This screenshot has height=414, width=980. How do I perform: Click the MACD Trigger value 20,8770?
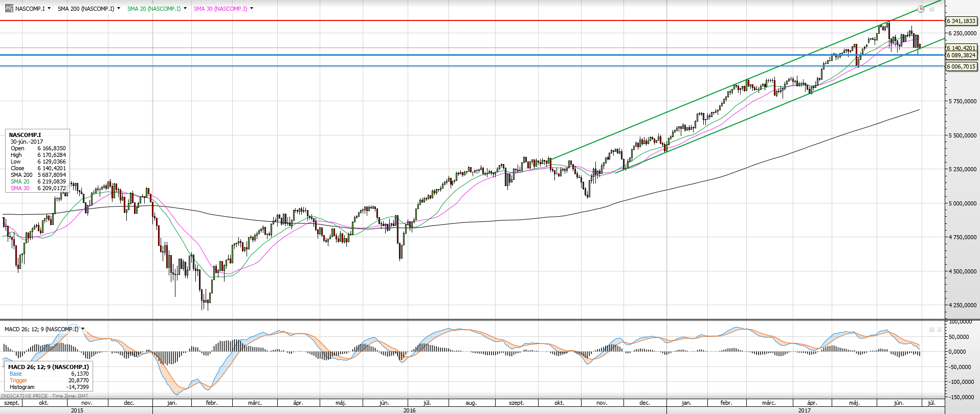[79, 380]
